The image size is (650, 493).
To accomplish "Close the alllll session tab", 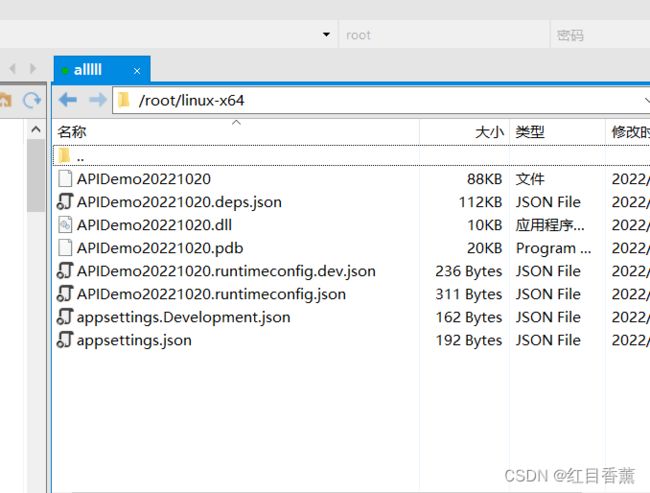I will coord(137,71).
